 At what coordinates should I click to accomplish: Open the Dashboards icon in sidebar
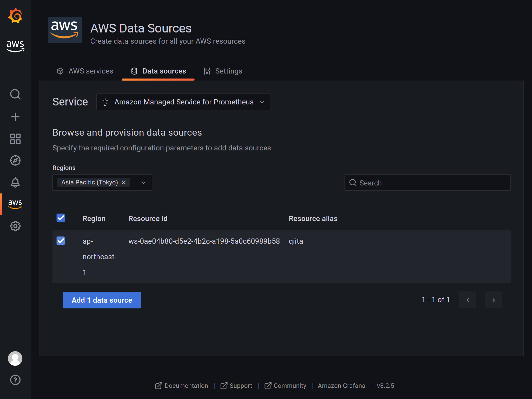[x=15, y=139]
